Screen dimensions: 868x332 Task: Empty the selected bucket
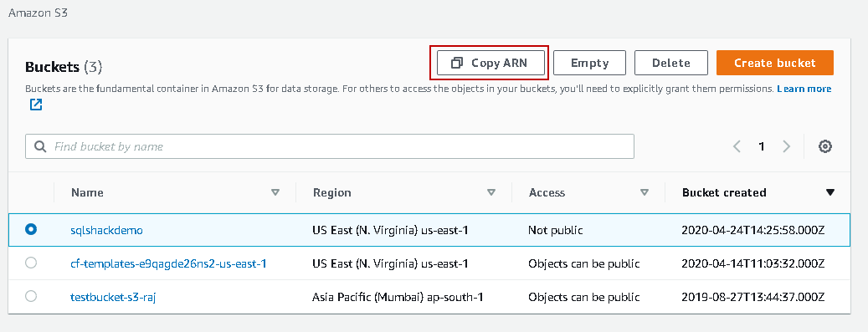(589, 63)
